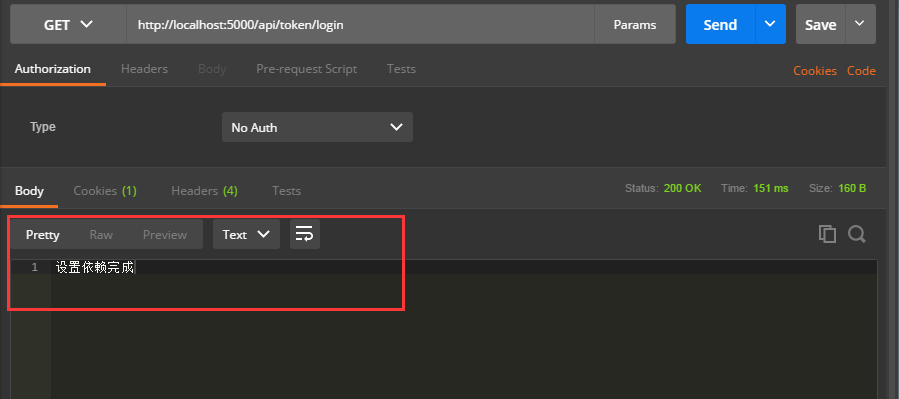The width and height of the screenshot is (899, 399).
Task: Click the Save button
Action: [x=820, y=24]
